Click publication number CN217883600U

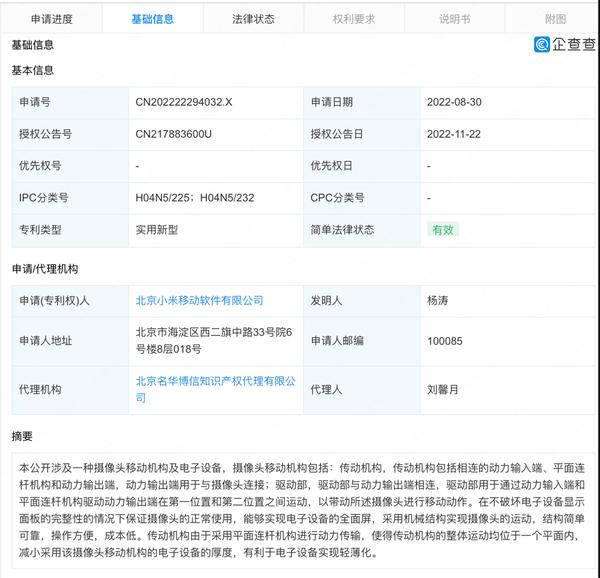(173, 134)
